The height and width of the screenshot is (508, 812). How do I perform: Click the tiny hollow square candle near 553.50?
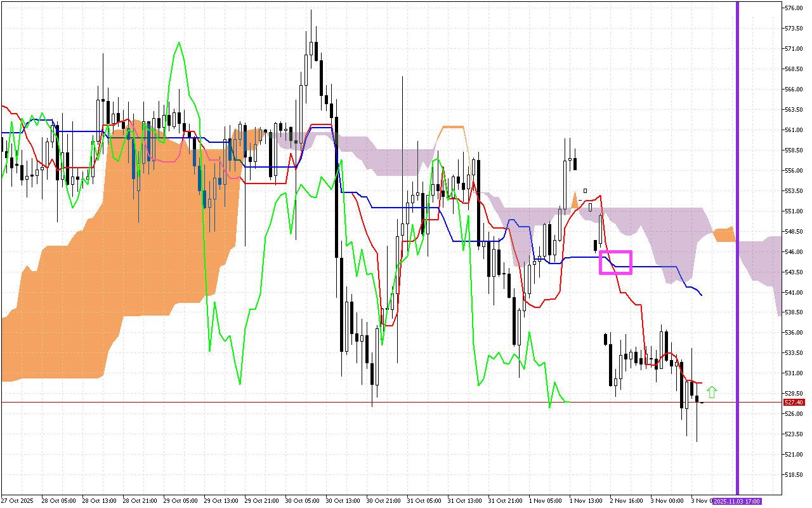coord(585,190)
